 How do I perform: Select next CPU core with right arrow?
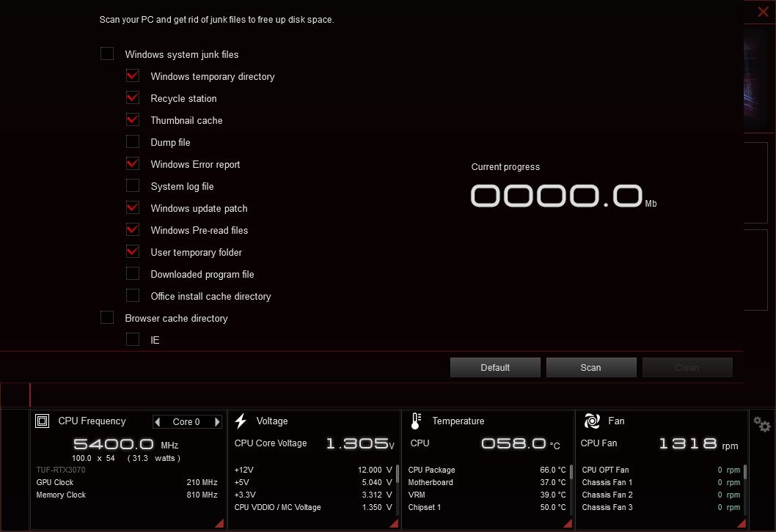tap(217, 422)
